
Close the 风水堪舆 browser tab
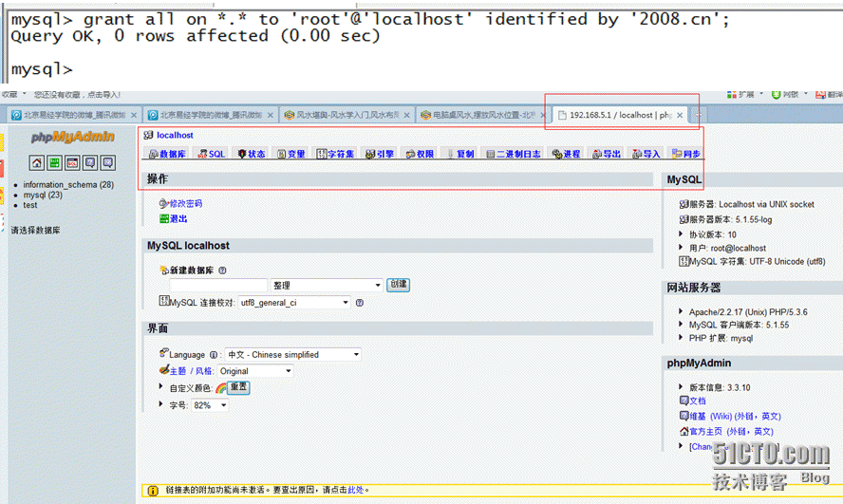tap(406, 116)
